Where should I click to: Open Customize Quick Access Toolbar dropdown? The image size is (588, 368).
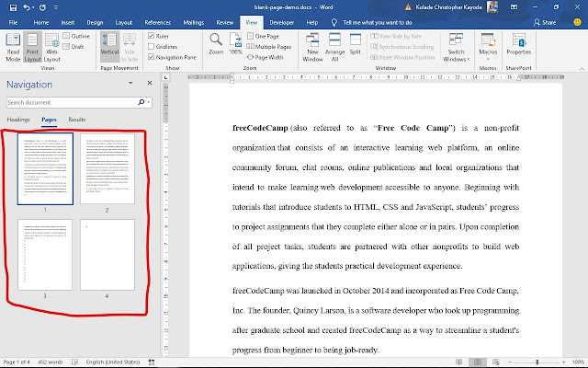coord(55,7)
